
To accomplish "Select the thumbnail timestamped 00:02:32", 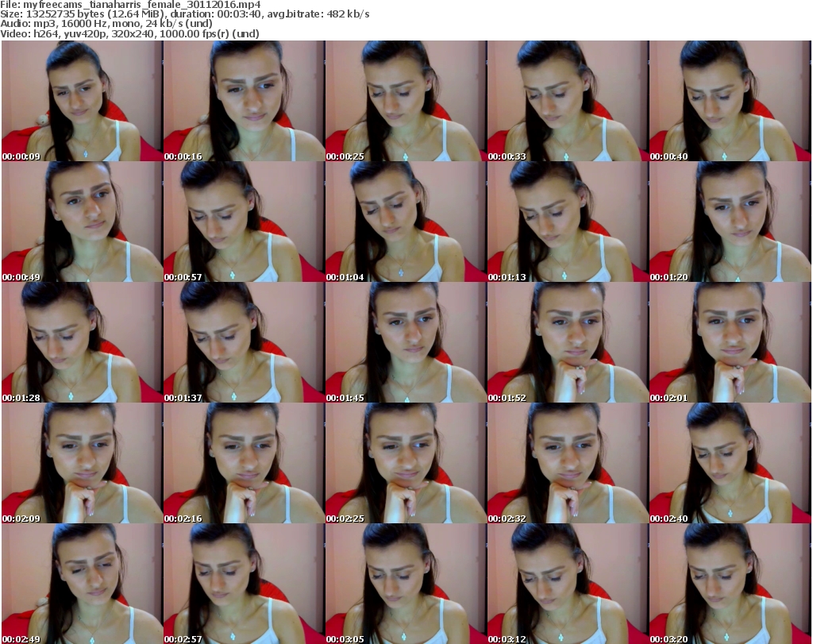I will [x=568, y=464].
